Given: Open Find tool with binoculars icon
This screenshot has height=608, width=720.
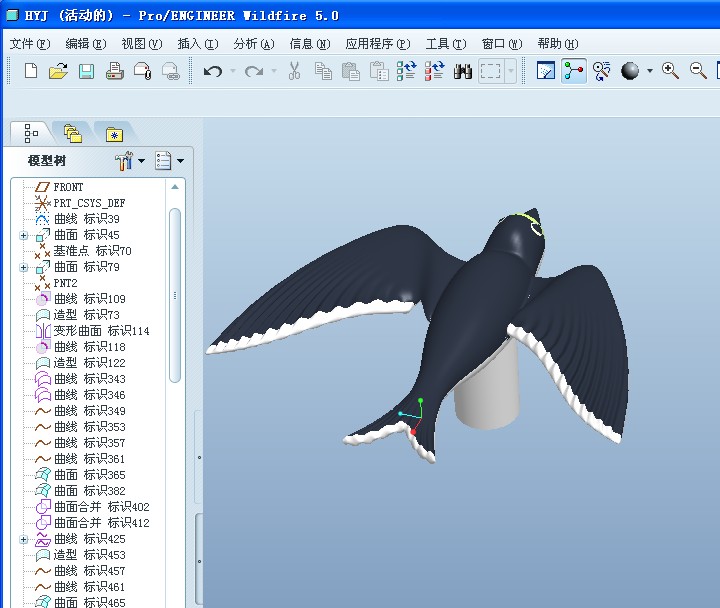Looking at the screenshot, I should click(x=462, y=71).
